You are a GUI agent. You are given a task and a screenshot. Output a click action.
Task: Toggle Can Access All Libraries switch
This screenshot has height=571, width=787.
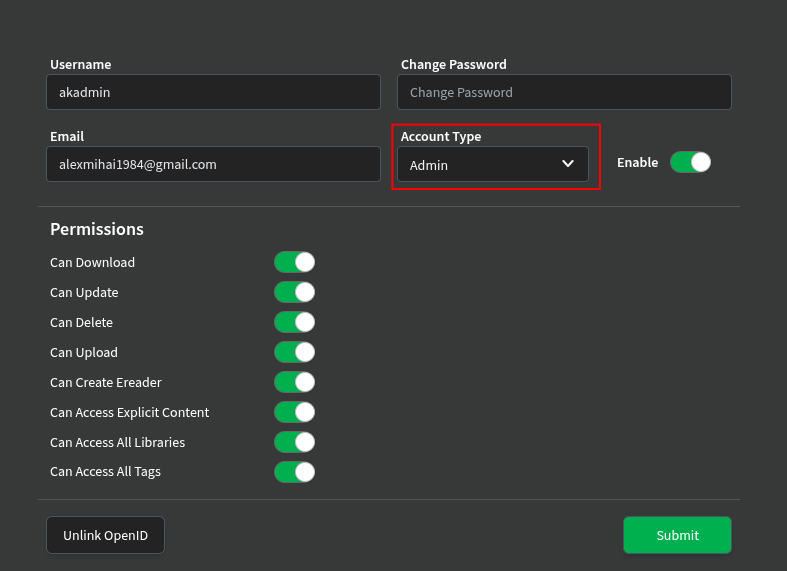294,442
